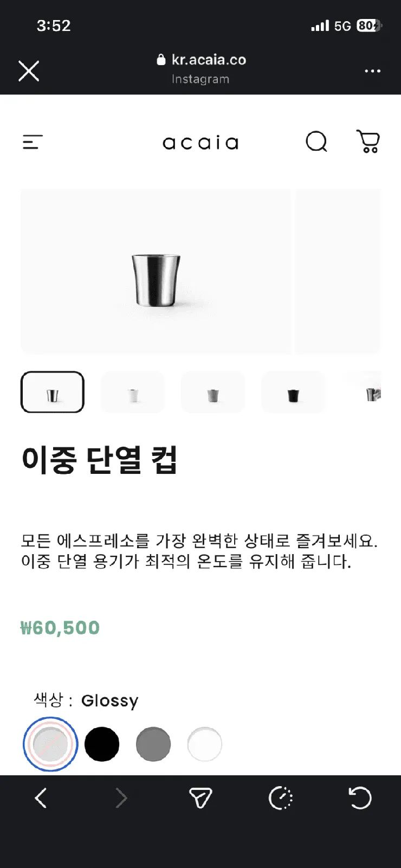Select the Glossy color swatch
401x868 pixels.
(50, 744)
